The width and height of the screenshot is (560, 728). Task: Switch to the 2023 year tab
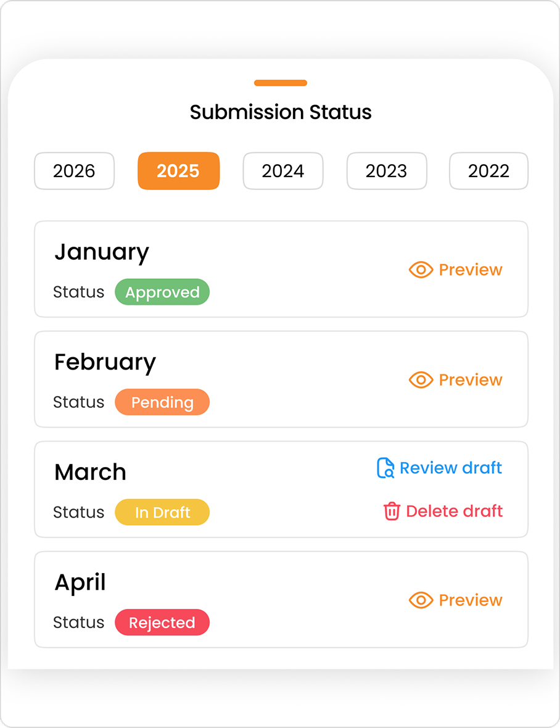pos(387,171)
